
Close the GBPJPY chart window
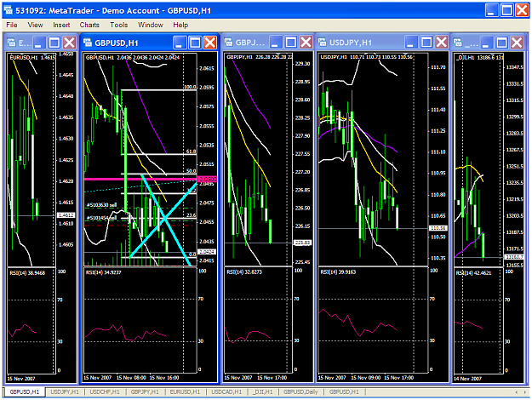(x=306, y=43)
